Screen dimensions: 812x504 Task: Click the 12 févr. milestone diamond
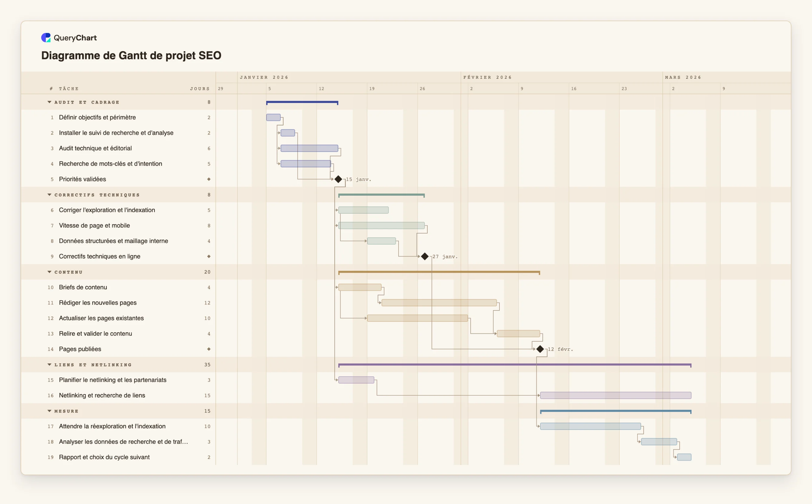[540, 349]
